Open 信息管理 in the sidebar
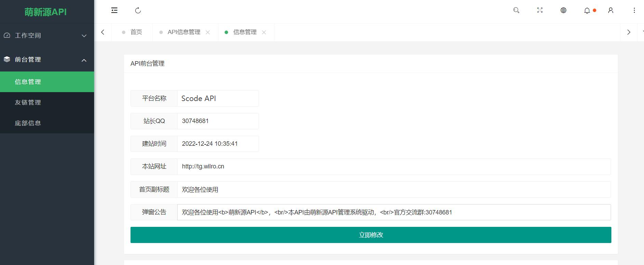 [x=47, y=82]
